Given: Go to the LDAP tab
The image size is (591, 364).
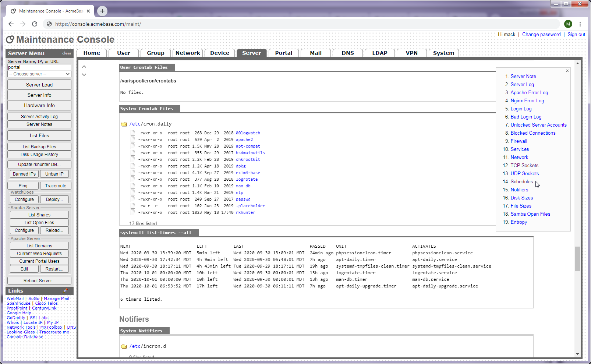Looking at the screenshot, I should point(380,53).
